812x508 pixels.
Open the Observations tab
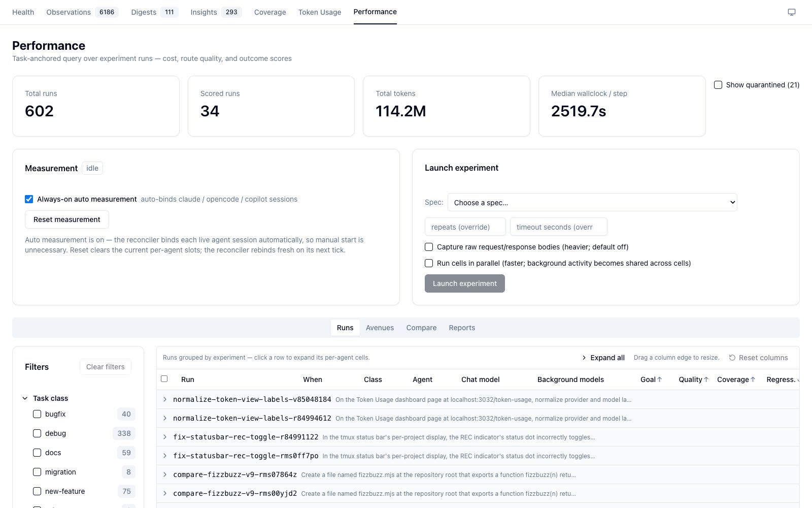coord(82,12)
